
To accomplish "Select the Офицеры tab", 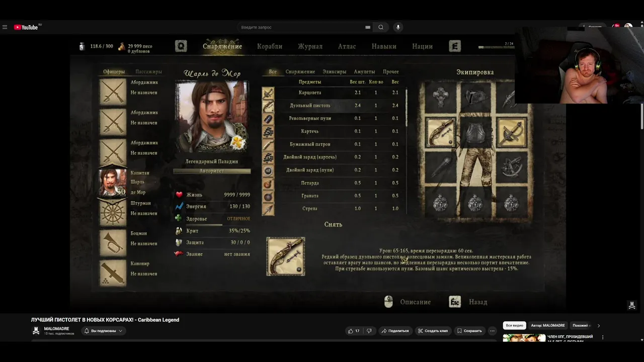I will (114, 72).
